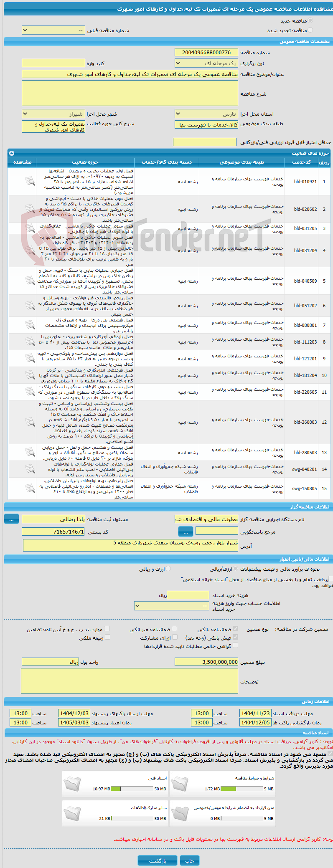Click the حداقل امتیاز قابل قبول field

tap(205, 142)
